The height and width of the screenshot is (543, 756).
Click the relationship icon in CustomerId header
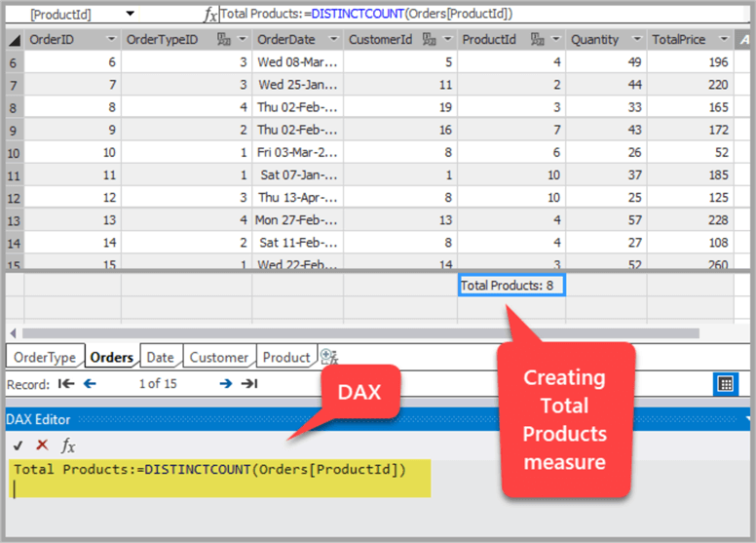(x=429, y=39)
